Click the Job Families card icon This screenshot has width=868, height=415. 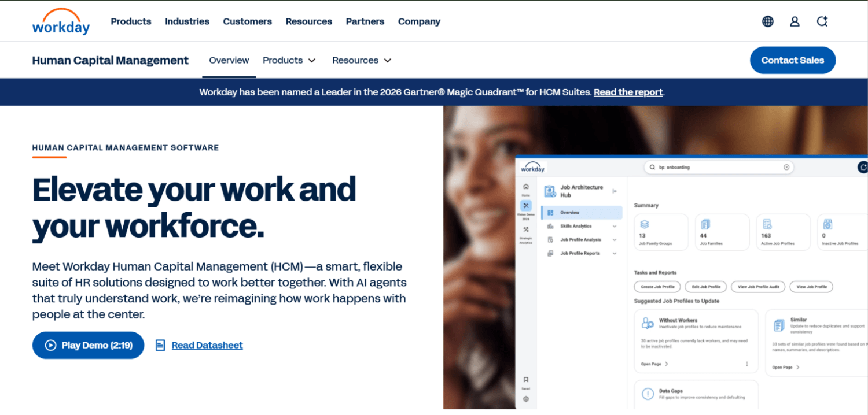(x=705, y=224)
